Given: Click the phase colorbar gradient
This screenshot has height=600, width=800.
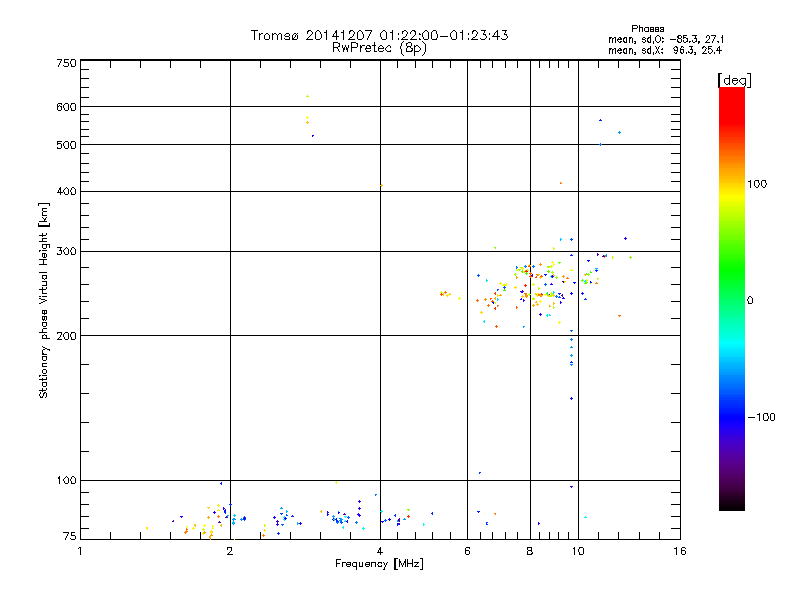Looking at the screenshot, I should pos(732,298).
